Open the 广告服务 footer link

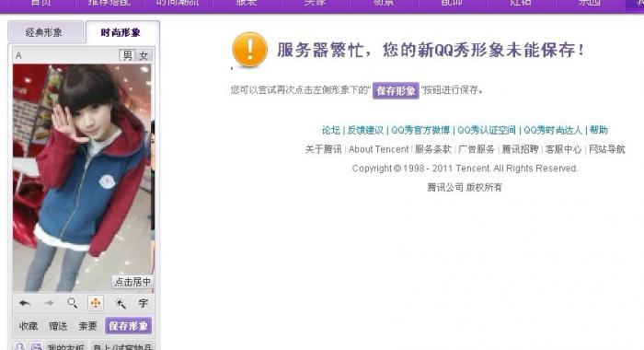pos(477,149)
